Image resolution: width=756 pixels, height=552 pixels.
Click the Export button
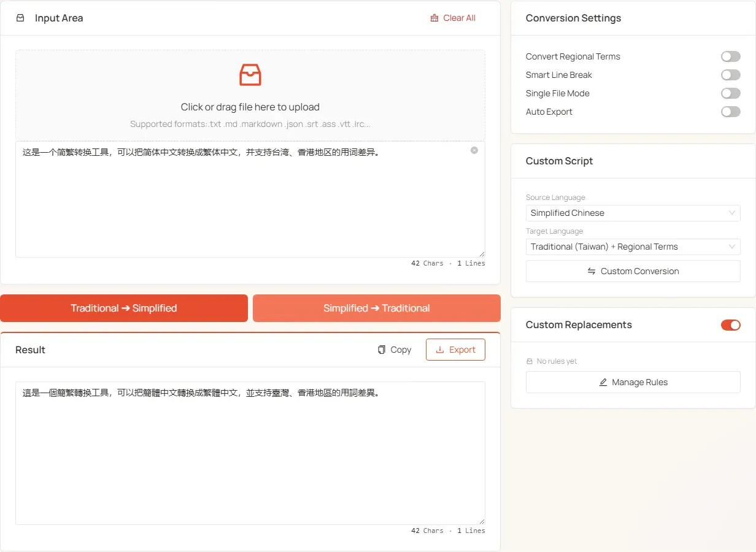pyautogui.click(x=455, y=350)
